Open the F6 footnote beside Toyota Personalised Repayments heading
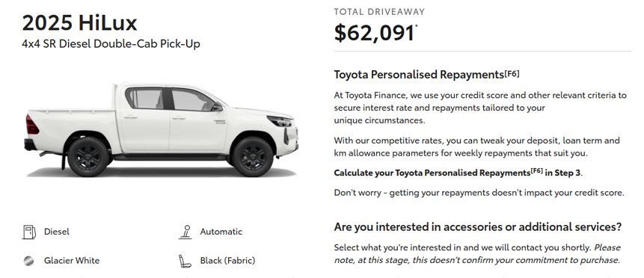644x278 pixels. click(x=512, y=74)
